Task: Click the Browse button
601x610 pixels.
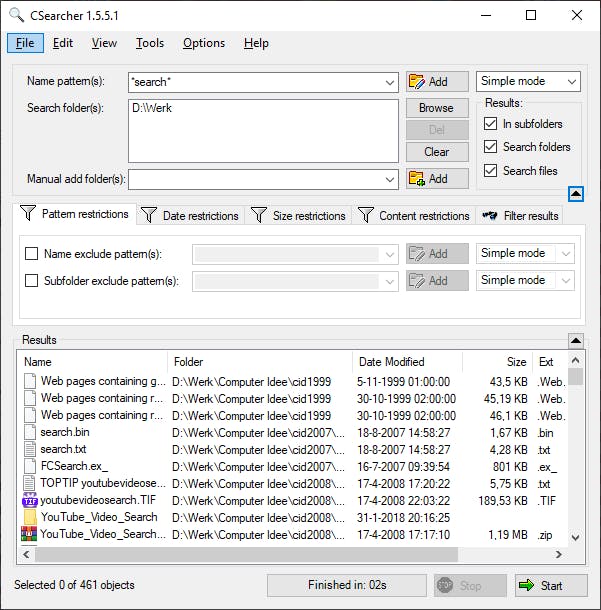Action: (x=437, y=108)
